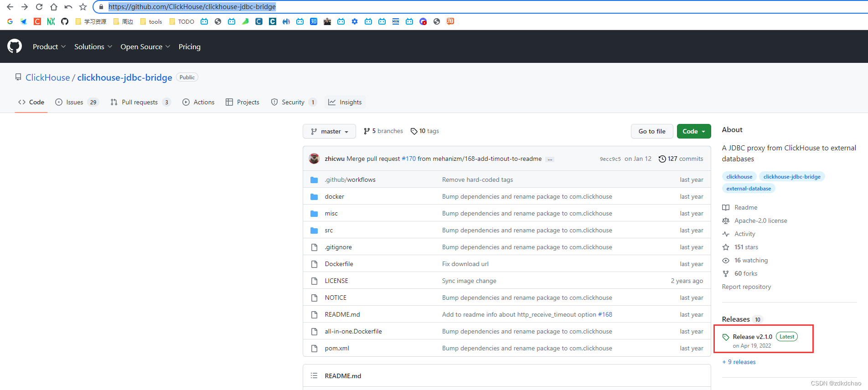
Task: Open the all-in-one.Dockerfile file
Action: [x=353, y=331]
